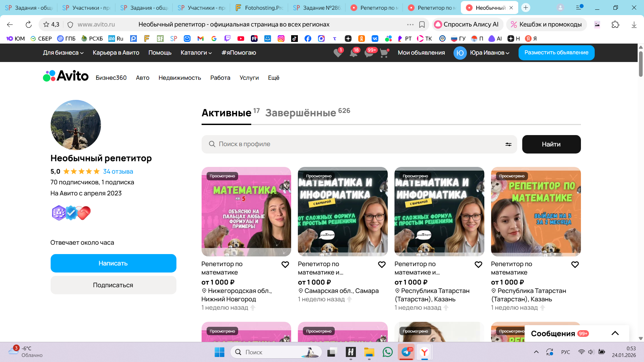Expand the Каталоги dropdown menu
This screenshot has width=644, height=362.
(x=196, y=53)
